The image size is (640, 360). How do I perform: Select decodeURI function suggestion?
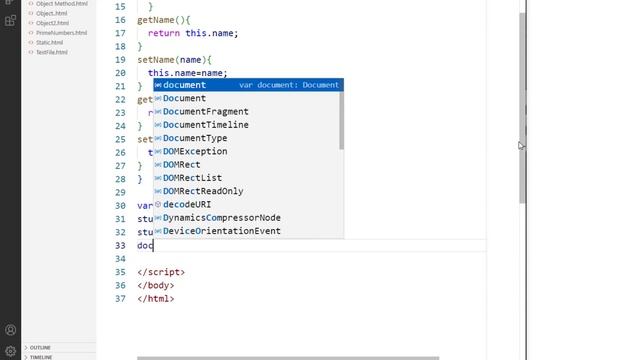(x=248, y=204)
